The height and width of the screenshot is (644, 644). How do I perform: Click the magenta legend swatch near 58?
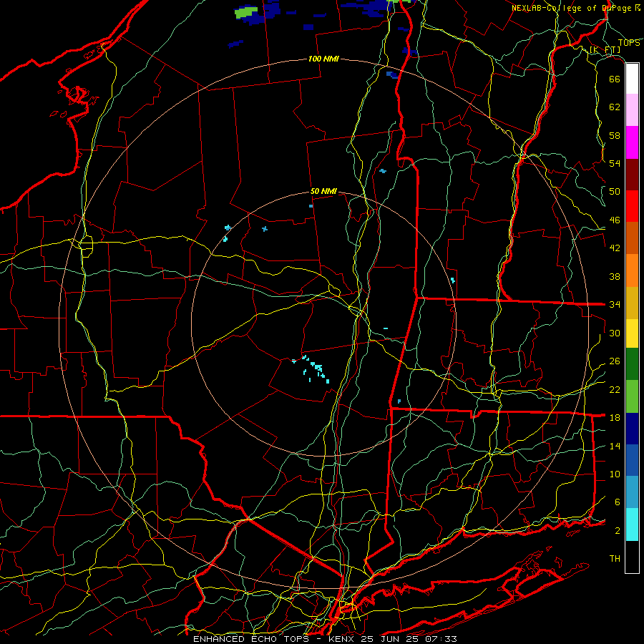pyautogui.click(x=632, y=142)
